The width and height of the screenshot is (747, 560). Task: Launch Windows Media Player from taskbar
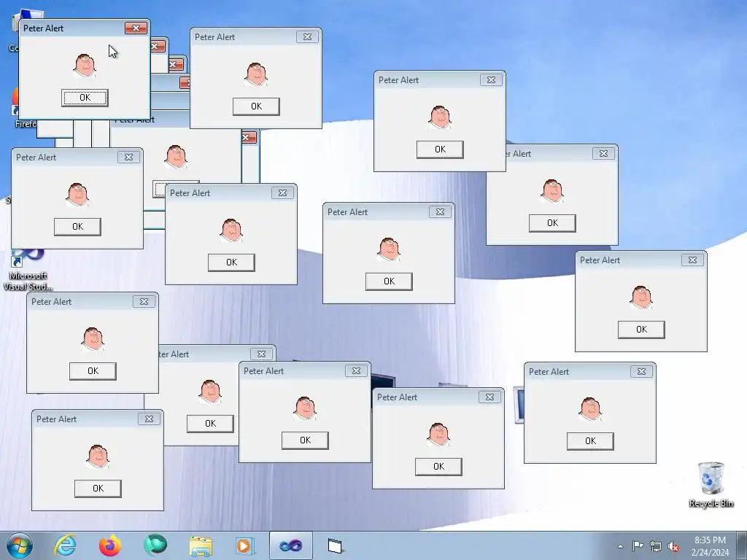click(x=245, y=545)
